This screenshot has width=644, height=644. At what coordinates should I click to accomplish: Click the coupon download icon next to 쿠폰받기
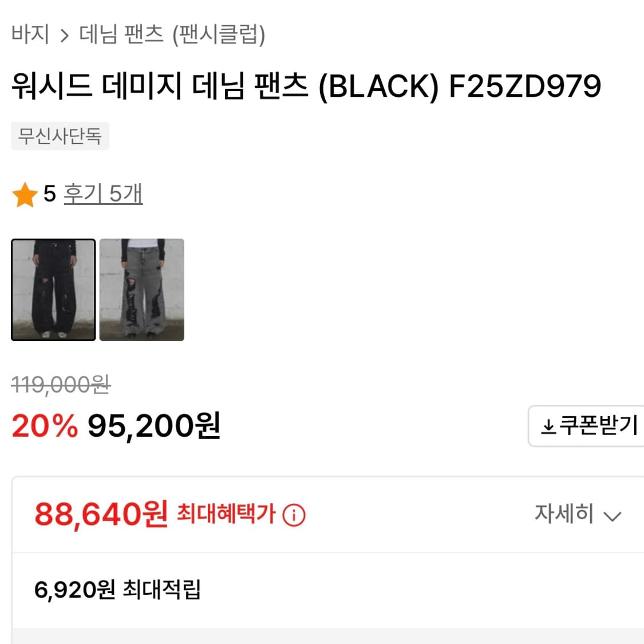tap(548, 425)
